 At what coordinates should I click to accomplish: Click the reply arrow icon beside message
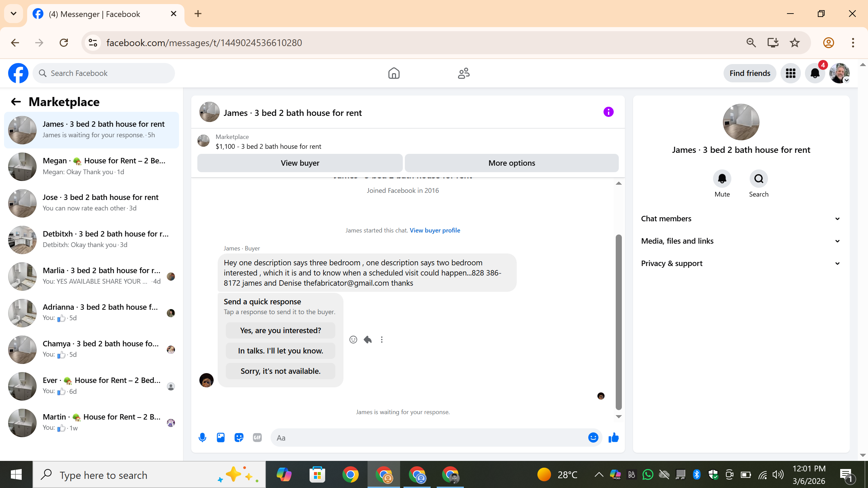(368, 340)
